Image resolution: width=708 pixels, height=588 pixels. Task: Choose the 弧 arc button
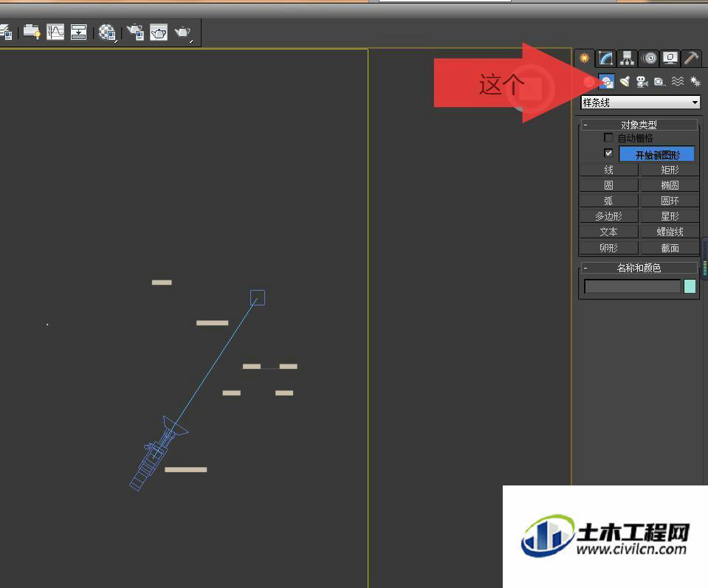pyautogui.click(x=608, y=201)
